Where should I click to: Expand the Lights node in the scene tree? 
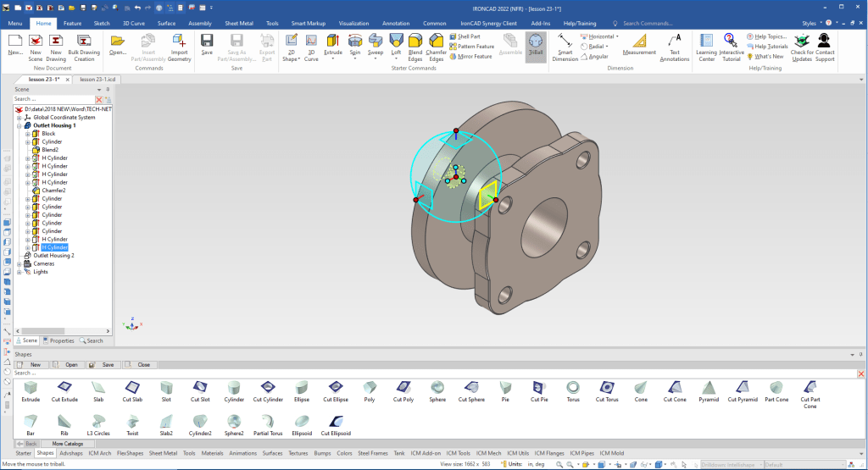[19, 272]
